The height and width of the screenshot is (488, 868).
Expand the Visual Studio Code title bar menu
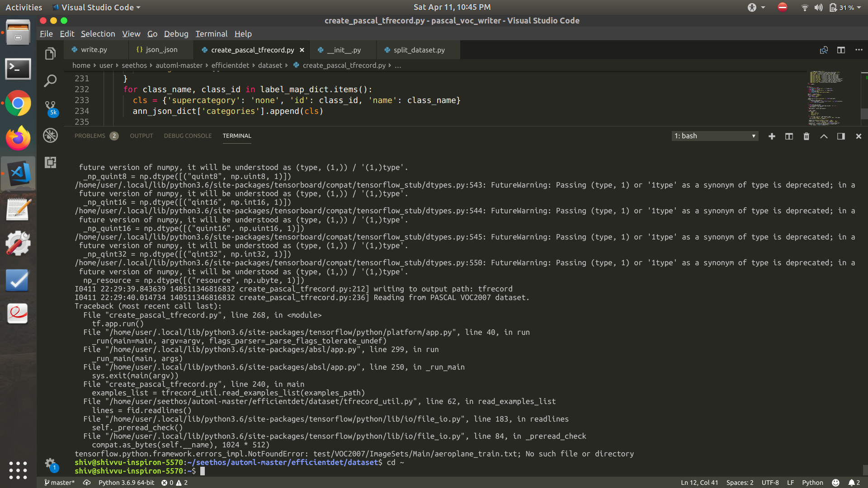96,7
